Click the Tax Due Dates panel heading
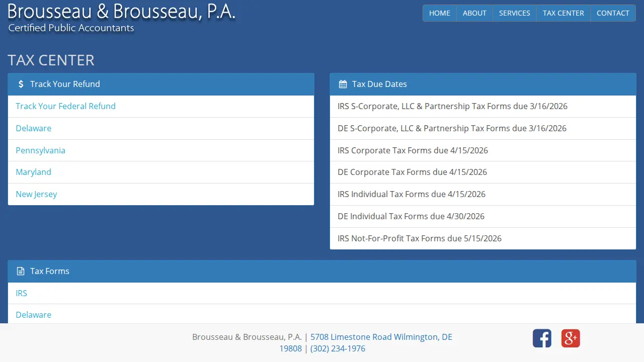Viewport: 644px width, 362px height. click(483, 84)
